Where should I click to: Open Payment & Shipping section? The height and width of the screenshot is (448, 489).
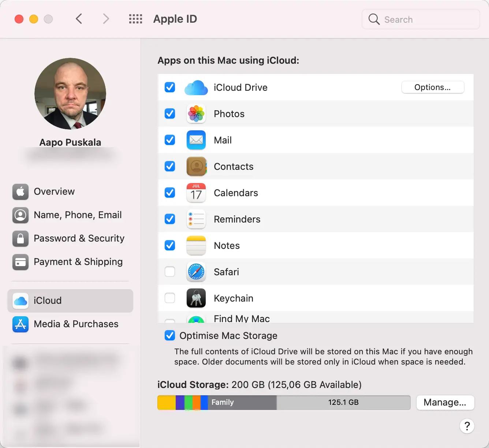point(70,262)
